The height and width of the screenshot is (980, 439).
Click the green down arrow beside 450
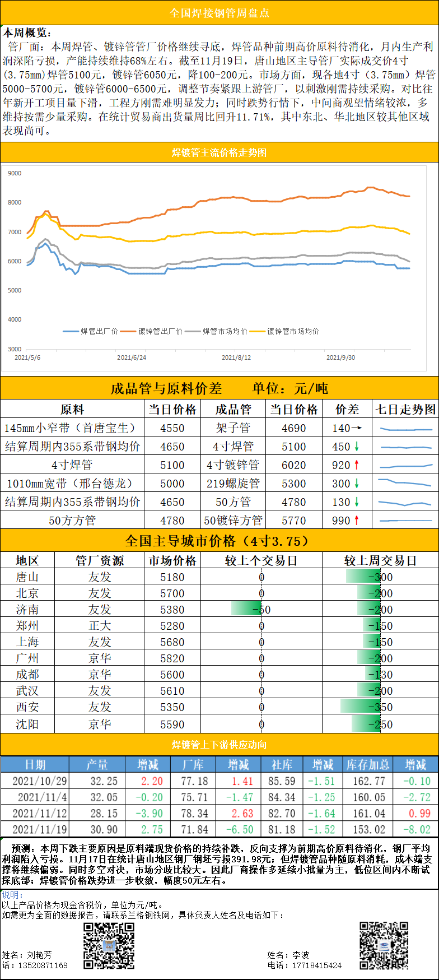point(356,447)
